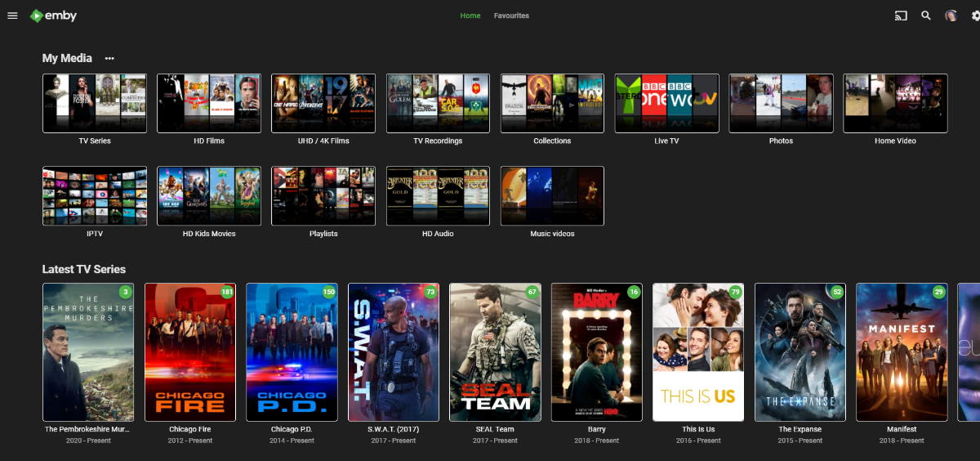Screen dimensions: 980x461
Task: Open the HD Kids Movies library
Action: [x=209, y=196]
